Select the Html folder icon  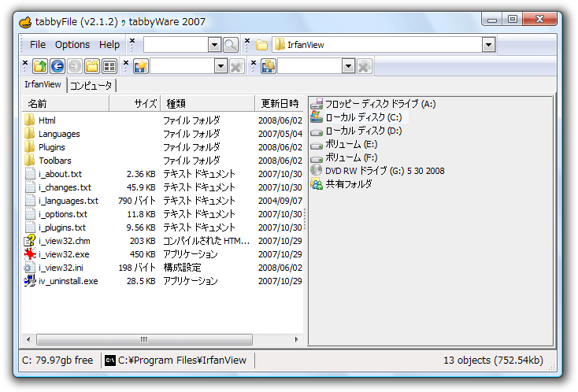coord(30,120)
